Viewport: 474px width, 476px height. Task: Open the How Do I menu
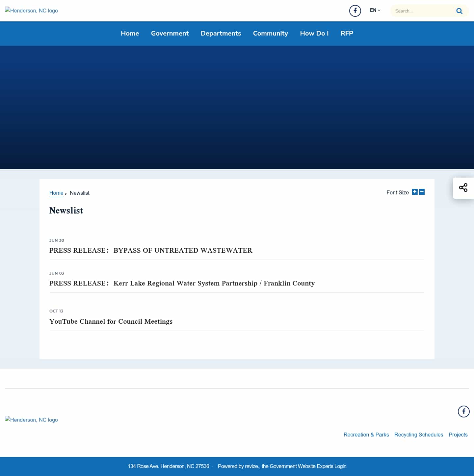314,33
